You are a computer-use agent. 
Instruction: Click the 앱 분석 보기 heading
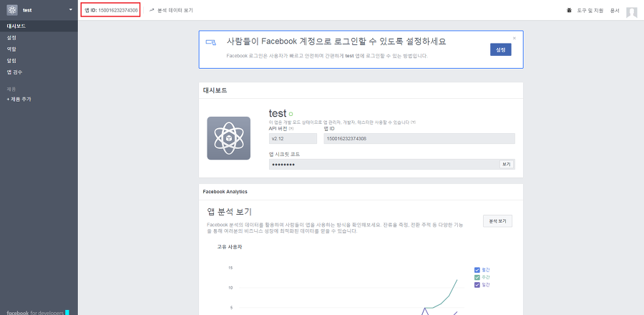click(229, 212)
